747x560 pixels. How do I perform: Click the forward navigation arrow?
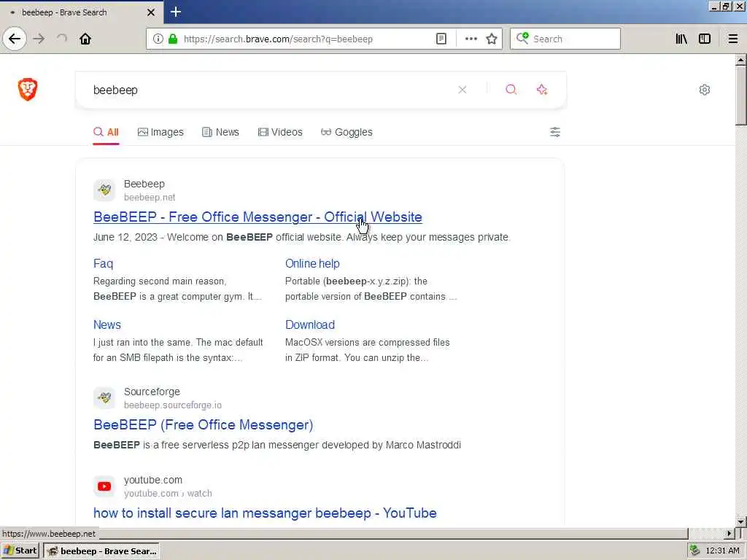(x=39, y=39)
